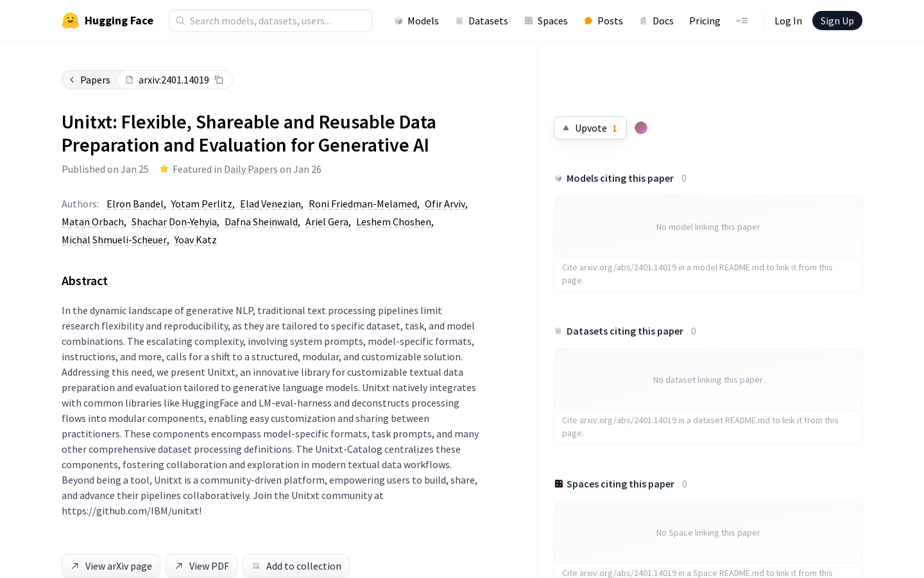The image size is (924, 578).
Task: Click 'Models citing this paper' heading
Action: pos(620,178)
